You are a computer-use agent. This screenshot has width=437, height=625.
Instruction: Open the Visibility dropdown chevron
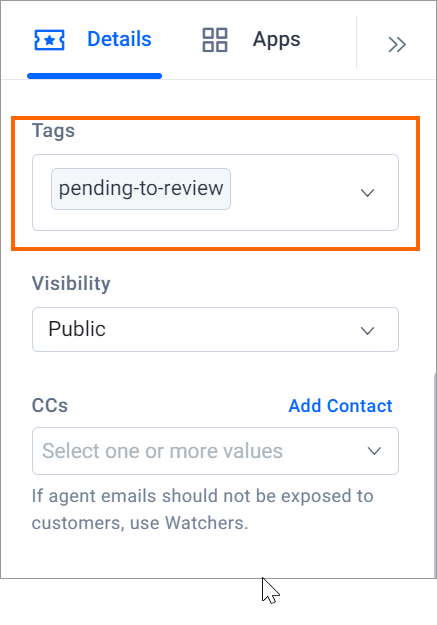click(x=367, y=331)
